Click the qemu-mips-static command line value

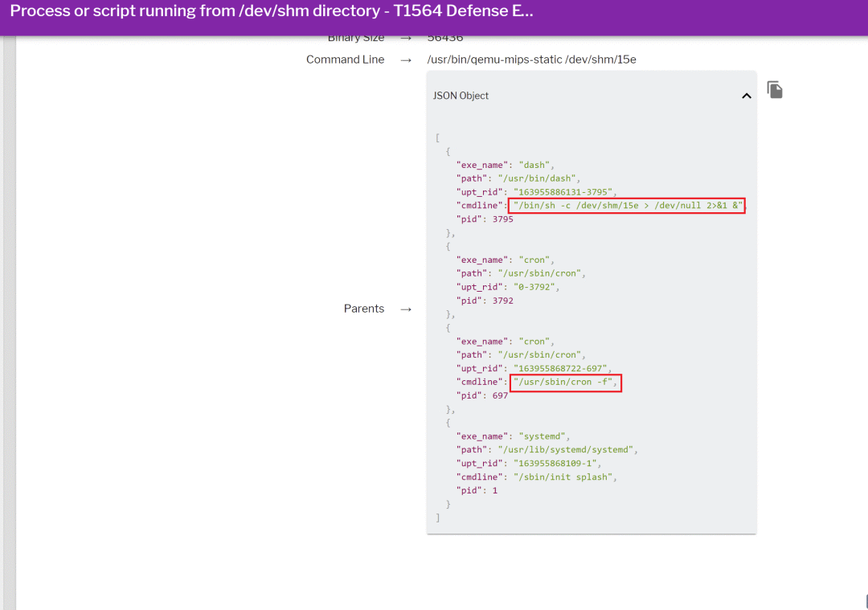point(531,59)
